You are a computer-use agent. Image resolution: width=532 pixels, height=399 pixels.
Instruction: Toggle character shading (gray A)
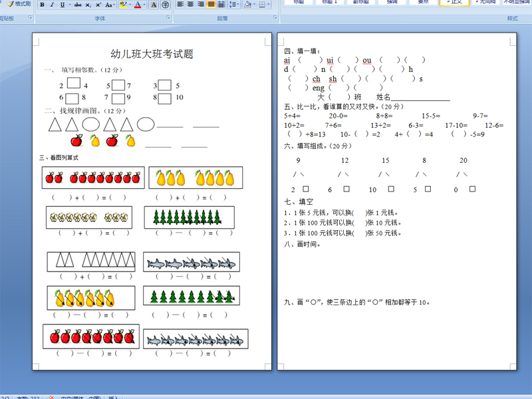coord(154,5)
